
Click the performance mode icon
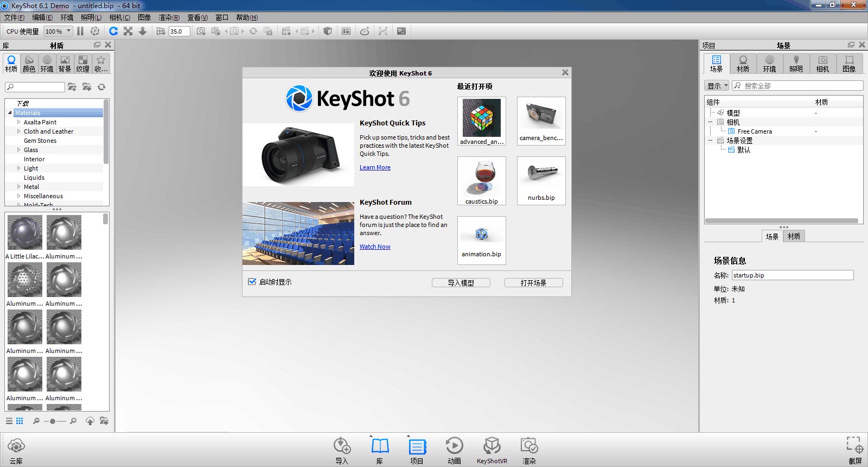(95, 31)
